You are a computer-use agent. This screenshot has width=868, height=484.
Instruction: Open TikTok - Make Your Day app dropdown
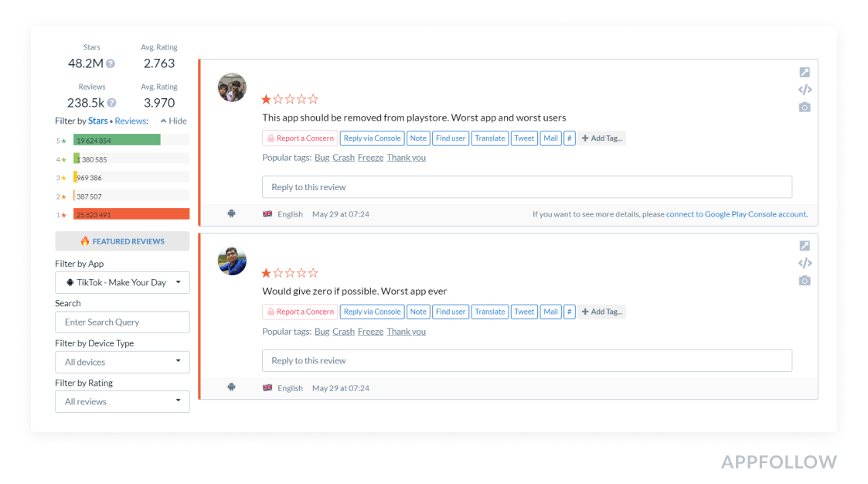pos(122,283)
